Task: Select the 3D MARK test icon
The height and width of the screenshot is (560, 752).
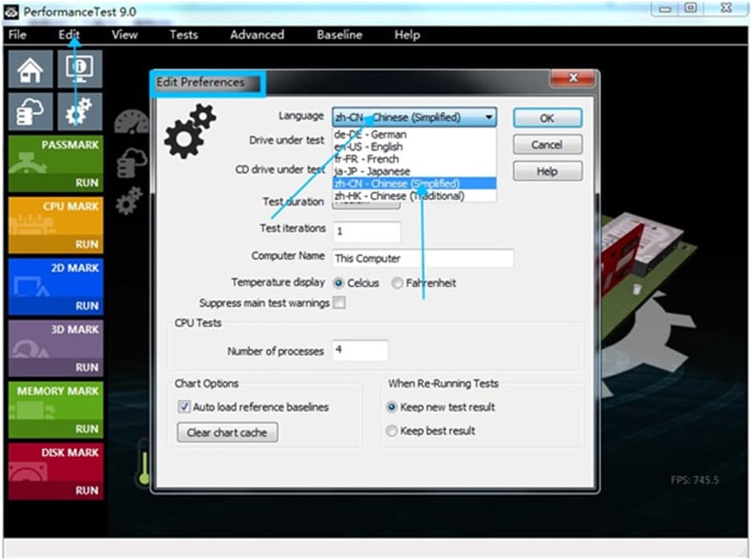Action: (x=30, y=349)
